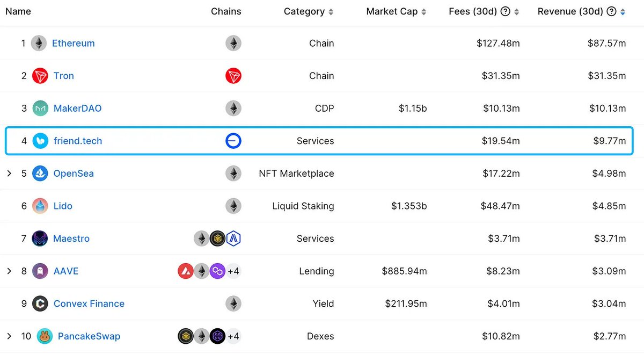This screenshot has width=644, height=354.
Task: Click the Lido droplet logo icon
Action: [x=40, y=206]
